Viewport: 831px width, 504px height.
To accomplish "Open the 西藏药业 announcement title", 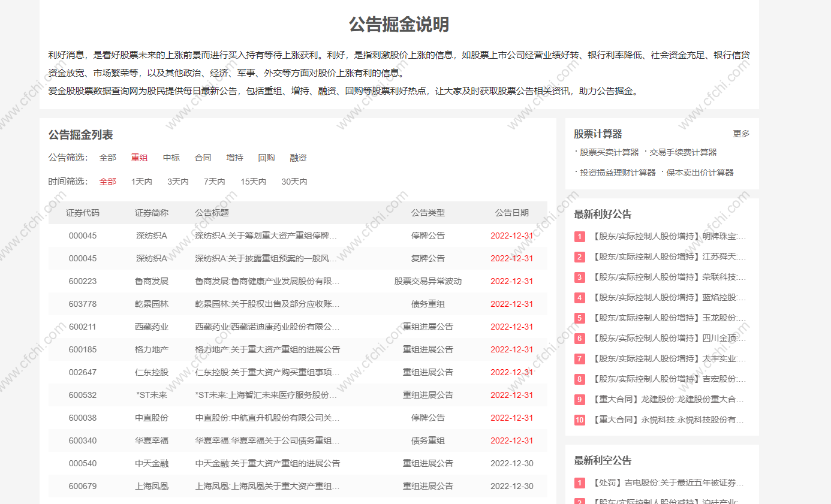I will [267, 327].
